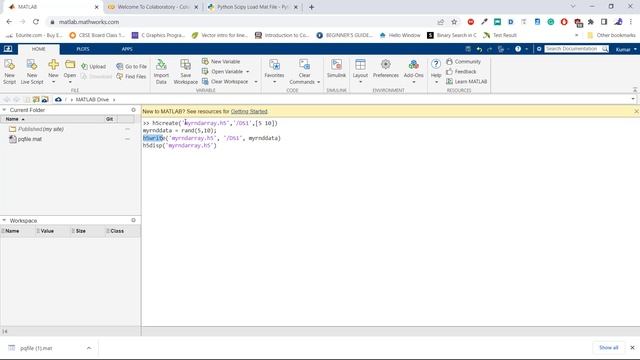
Task: Open Workspace panel actions menu
Action: pos(133,220)
